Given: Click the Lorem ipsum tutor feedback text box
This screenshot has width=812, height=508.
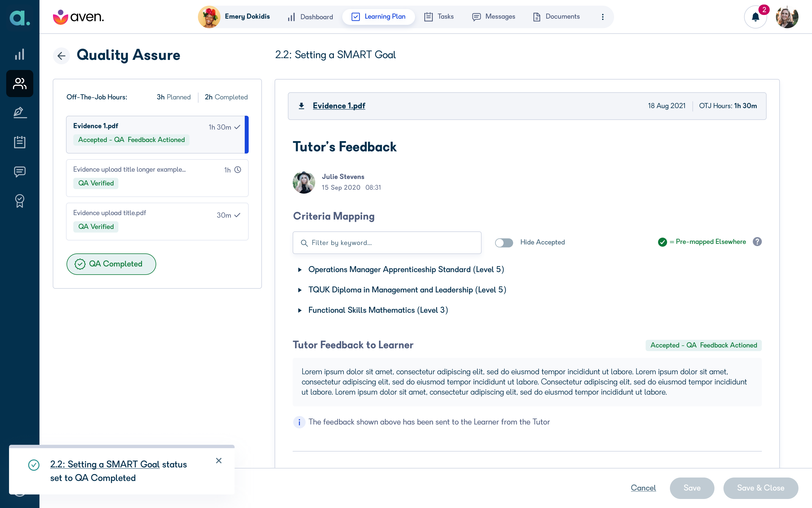Looking at the screenshot, I should tap(527, 382).
